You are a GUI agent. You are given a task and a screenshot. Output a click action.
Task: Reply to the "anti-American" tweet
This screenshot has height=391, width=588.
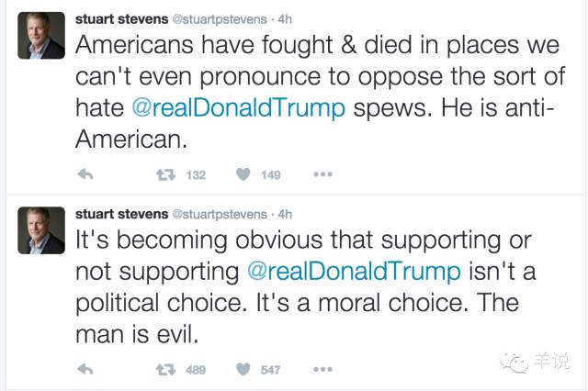[x=85, y=174]
